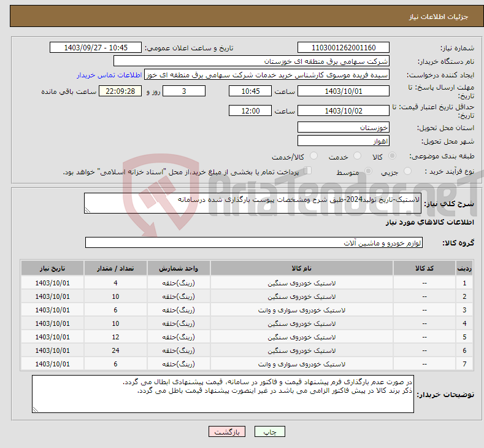Click row 2 unit (رینگ)حلقه cell
484x448 pixels.
point(179,296)
